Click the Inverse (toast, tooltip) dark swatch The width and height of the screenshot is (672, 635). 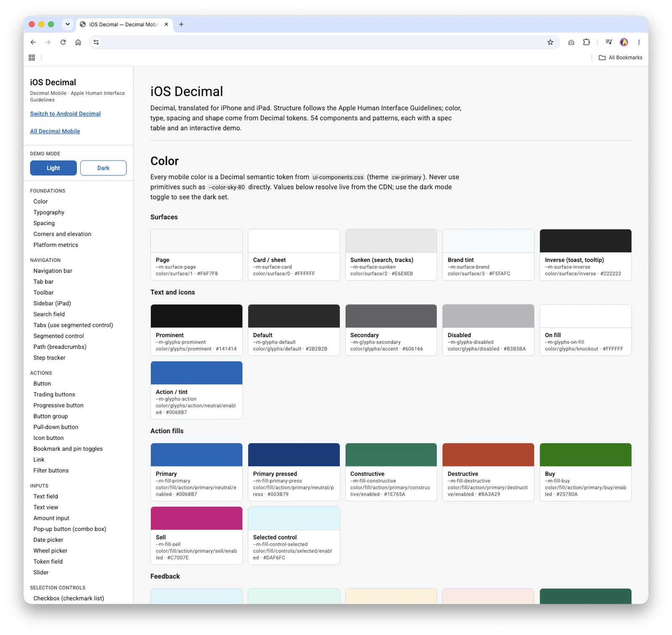click(585, 241)
